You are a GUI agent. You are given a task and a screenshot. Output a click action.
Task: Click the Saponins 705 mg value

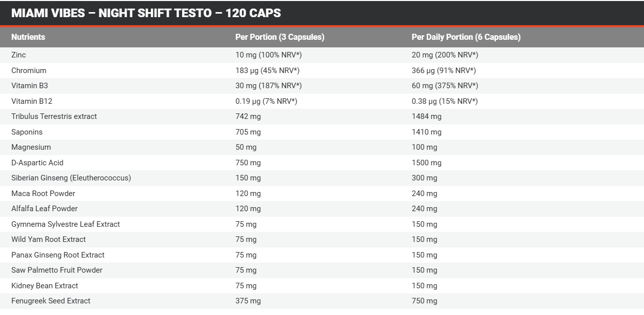tap(248, 132)
